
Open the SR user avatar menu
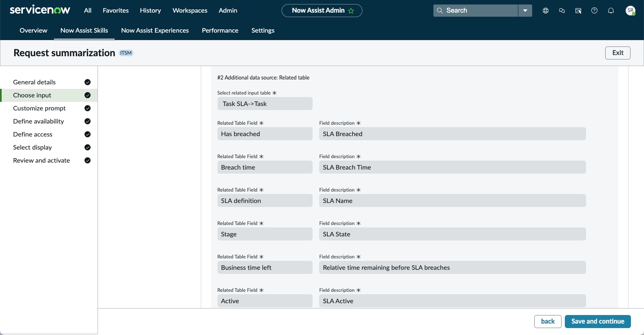tap(631, 11)
